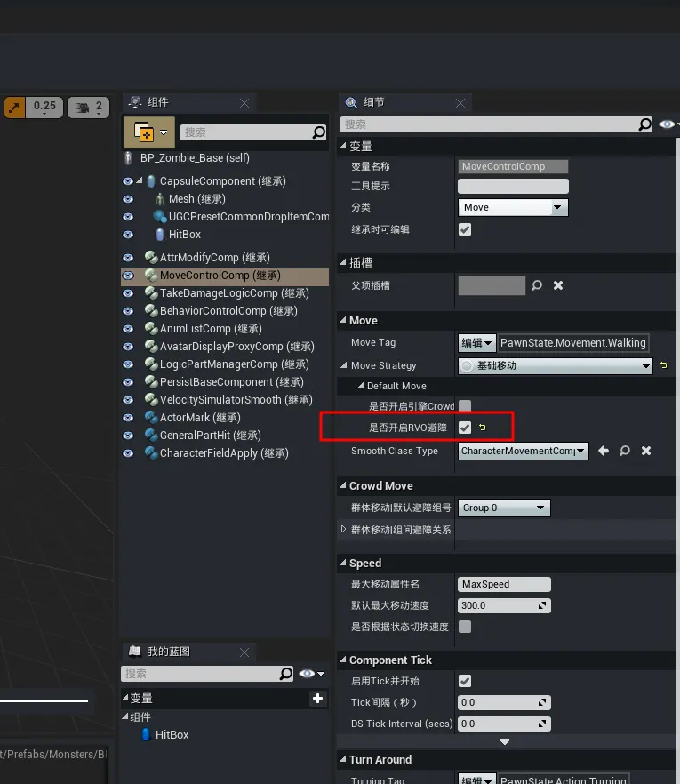
Task: Browse to Smooth Class Type asset
Action: [625, 451]
